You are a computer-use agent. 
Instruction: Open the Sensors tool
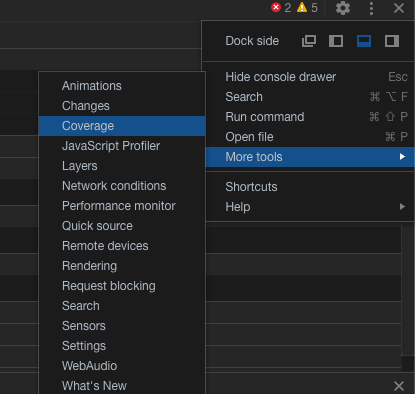pyautogui.click(x=122, y=326)
